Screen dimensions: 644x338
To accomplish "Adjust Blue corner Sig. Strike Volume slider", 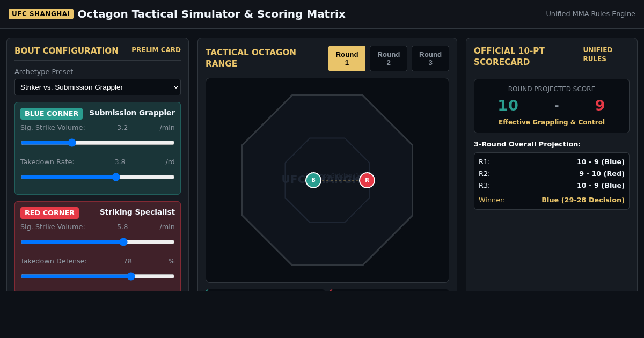I will [x=98, y=143].
